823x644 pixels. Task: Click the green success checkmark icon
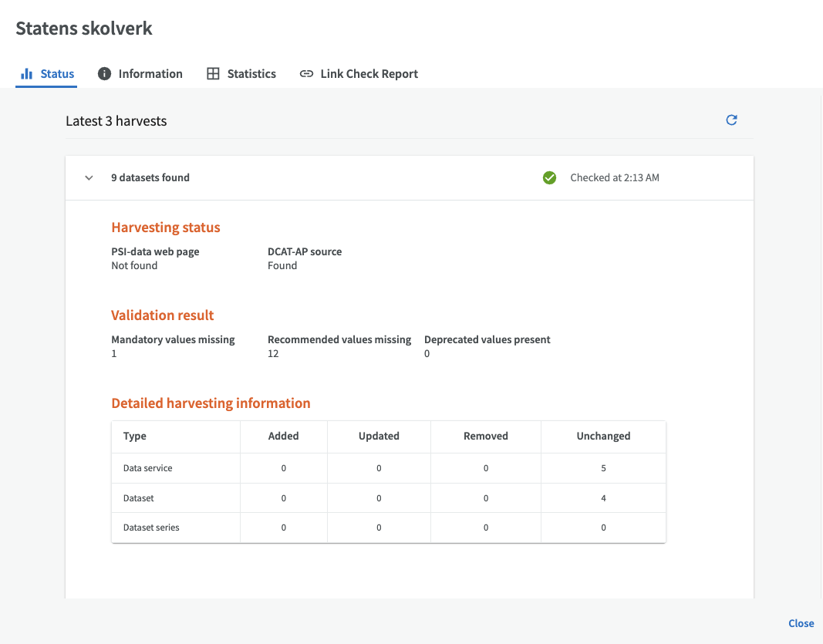click(549, 178)
